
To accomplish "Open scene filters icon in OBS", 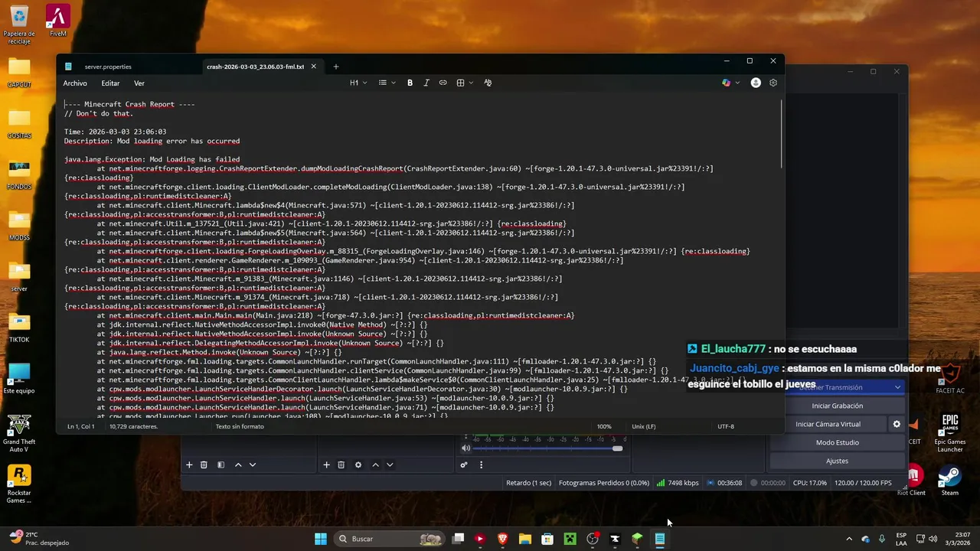I will [220, 465].
